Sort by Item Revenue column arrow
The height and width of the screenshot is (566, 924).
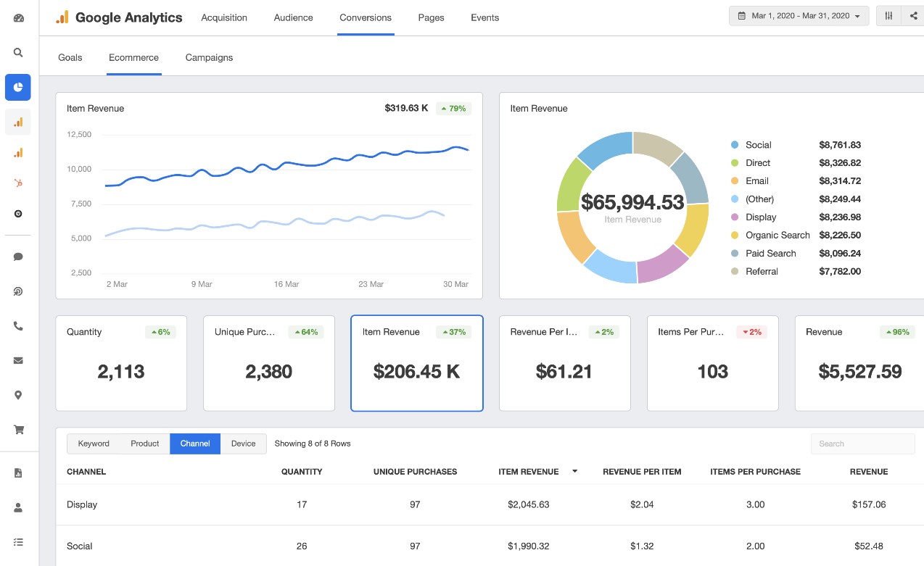point(574,472)
